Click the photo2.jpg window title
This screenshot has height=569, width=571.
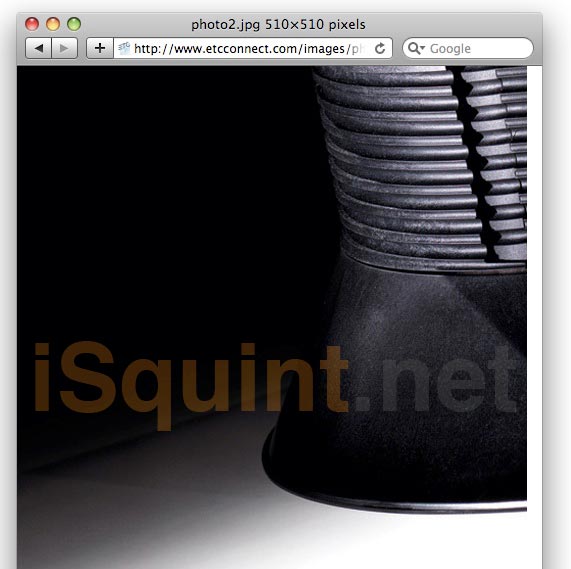pos(278,24)
